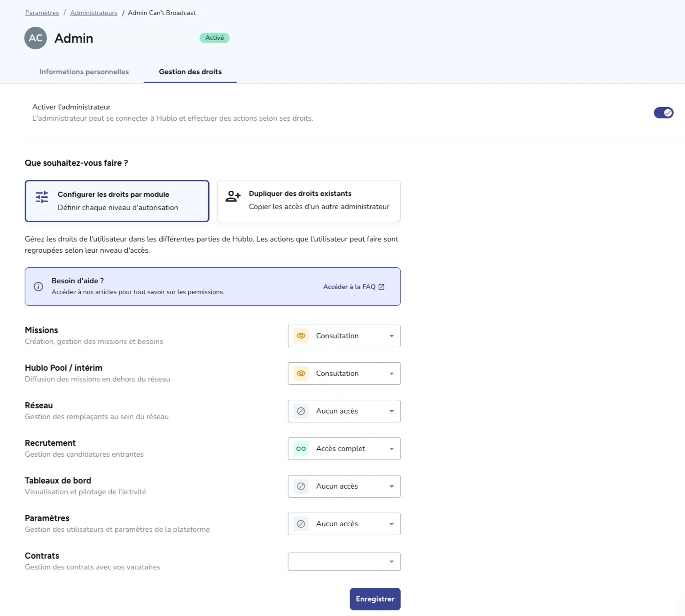Select Configurer les droits par module option
Screen dimensions: 685x616
click(117, 201)
